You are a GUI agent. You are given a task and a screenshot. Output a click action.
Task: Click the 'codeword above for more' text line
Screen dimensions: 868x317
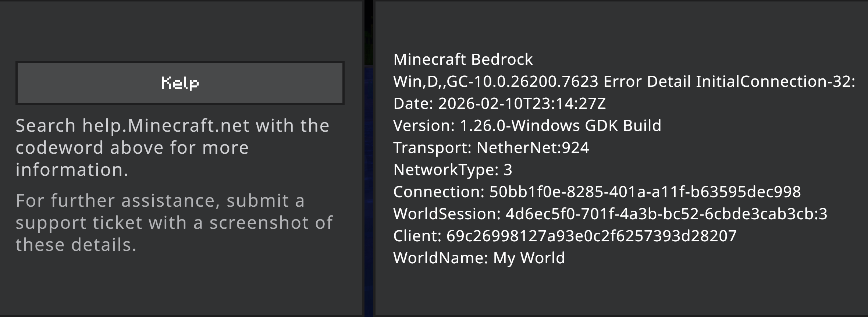(x=132, y=148)
